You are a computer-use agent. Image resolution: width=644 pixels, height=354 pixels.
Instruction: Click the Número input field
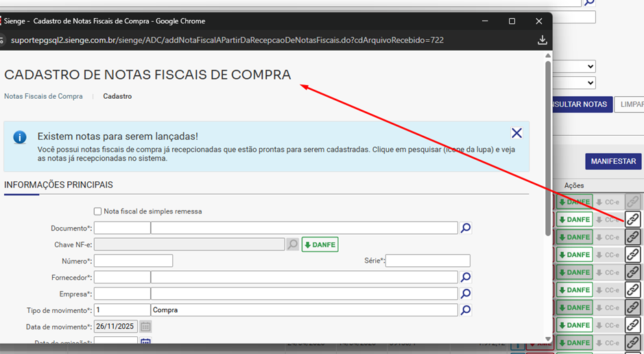pos(134,261)
